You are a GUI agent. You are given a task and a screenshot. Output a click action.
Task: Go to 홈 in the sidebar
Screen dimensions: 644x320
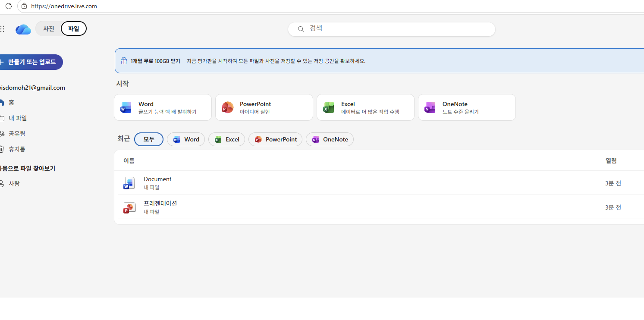[11, 103]
